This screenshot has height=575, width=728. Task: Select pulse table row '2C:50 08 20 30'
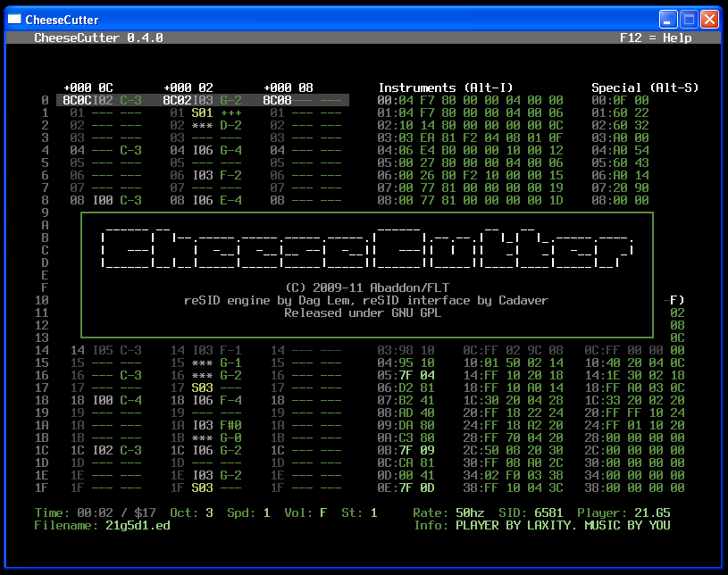(x=513, y=451)
